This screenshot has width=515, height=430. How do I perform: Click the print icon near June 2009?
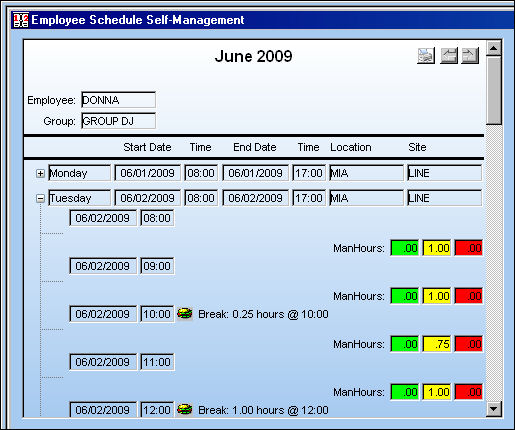tap(426, 55)
